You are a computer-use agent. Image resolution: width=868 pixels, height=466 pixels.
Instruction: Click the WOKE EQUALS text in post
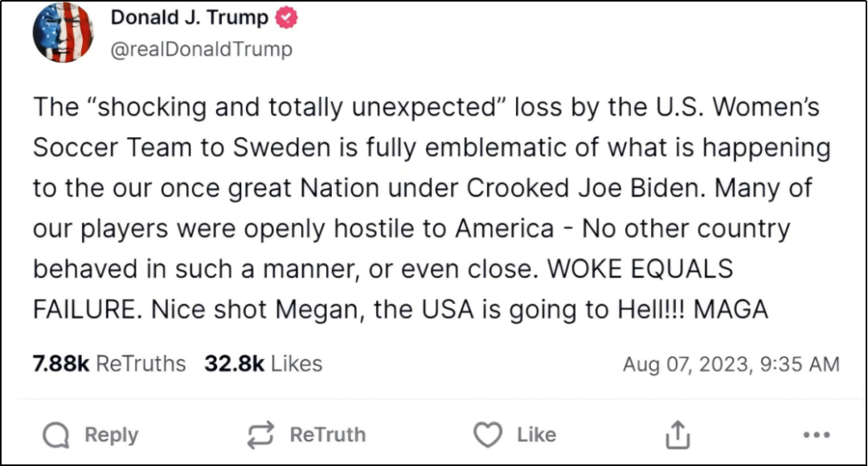click(641, 269)
